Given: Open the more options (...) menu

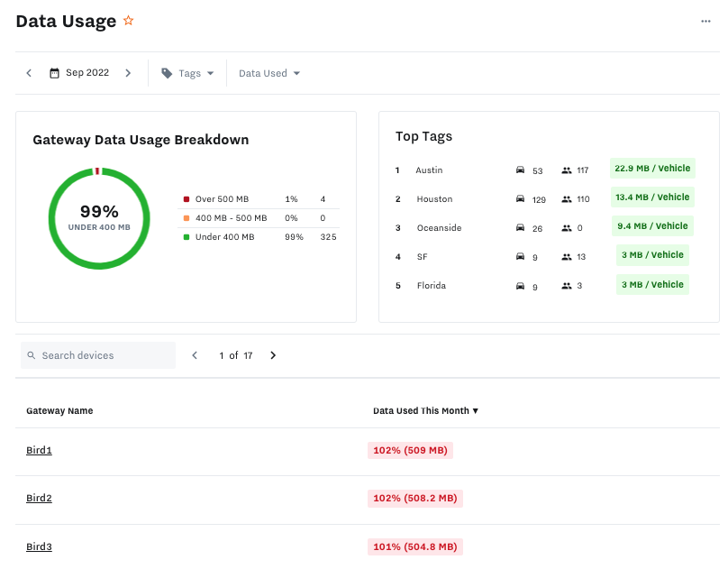Looking at the screenshot, I should click(x=706, y=21).
